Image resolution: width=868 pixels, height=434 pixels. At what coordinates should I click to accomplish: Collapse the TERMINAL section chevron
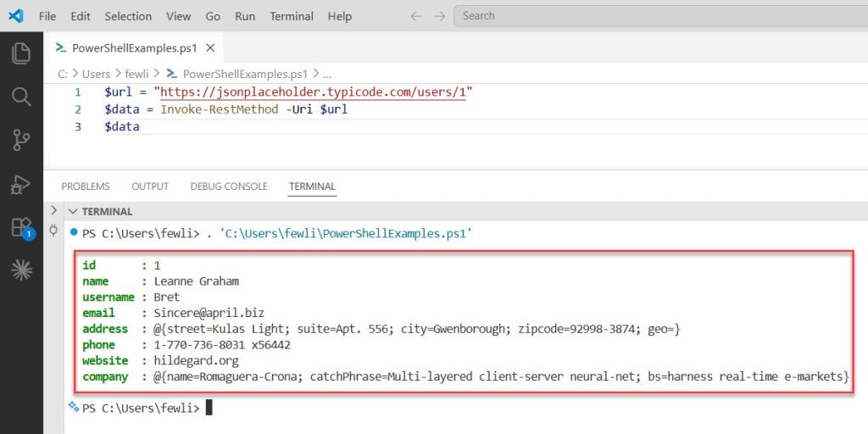click(73, 211)
